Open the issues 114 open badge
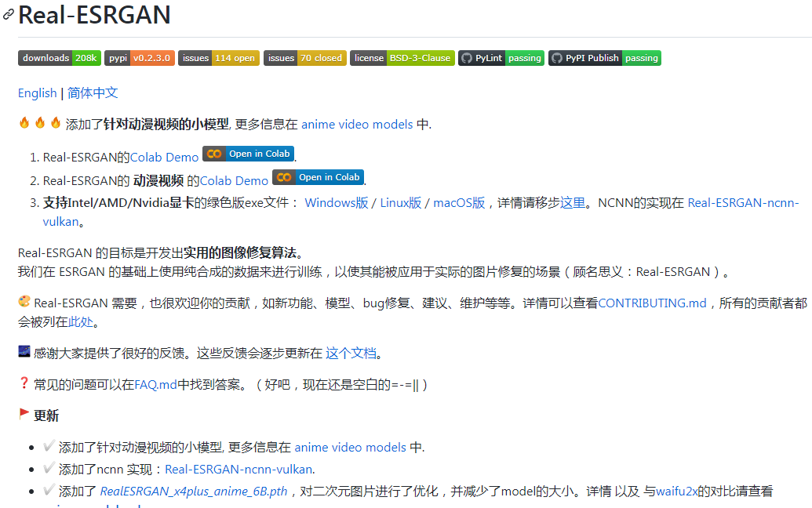This screenshot has height=508, width=812. [x=219, y=58]
